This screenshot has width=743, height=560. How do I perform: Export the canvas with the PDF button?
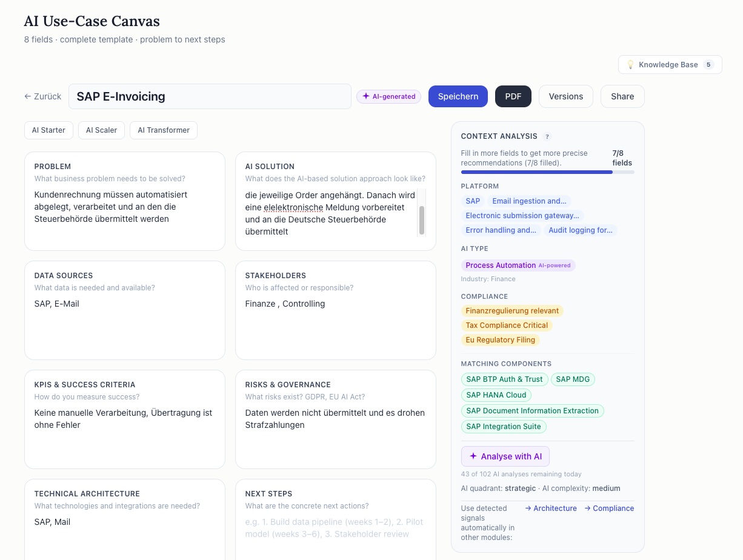pos(513,96)
